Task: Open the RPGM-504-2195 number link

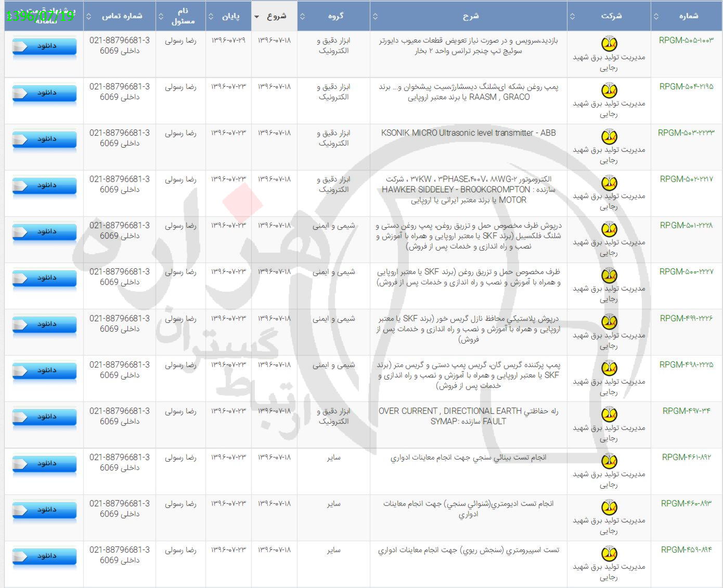Action: (686, 86)
